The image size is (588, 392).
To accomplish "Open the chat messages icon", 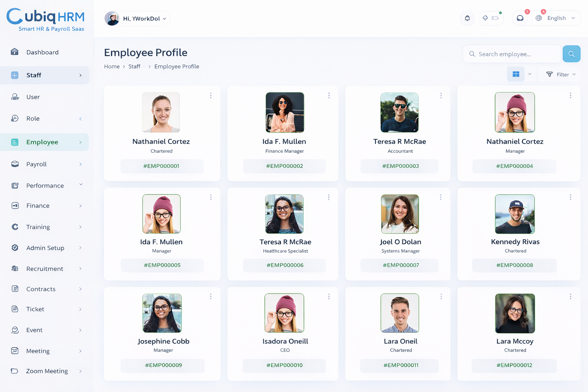I will coord(520,18).
